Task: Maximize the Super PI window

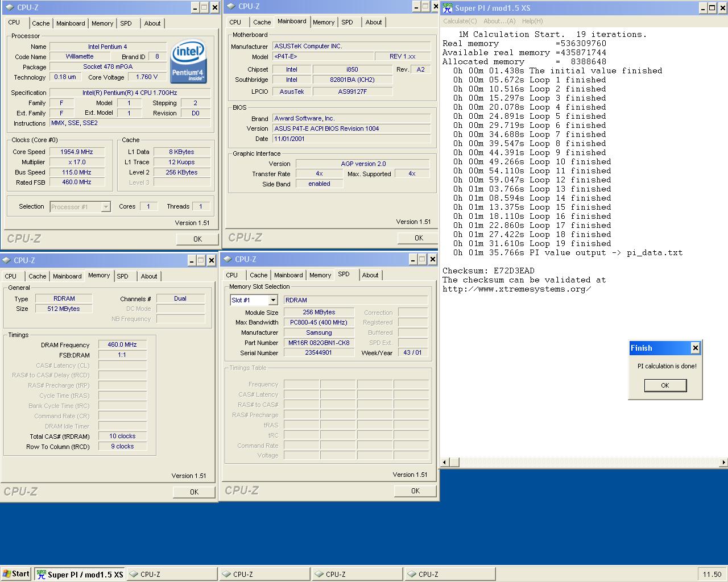Action: pyautogui.click(x=712, y=8)
